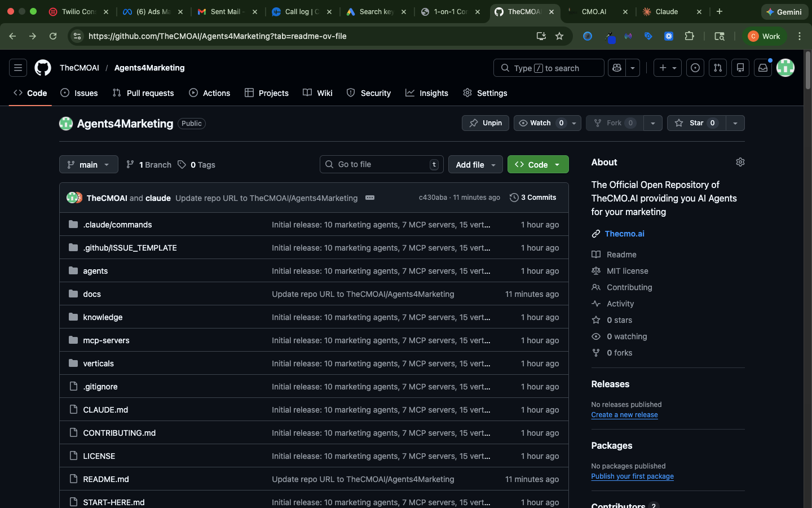Image resolution: width=812 pixels, height=508 pixels.
Task: Open the pull requests header icon
Action: [x=718, y=68]
